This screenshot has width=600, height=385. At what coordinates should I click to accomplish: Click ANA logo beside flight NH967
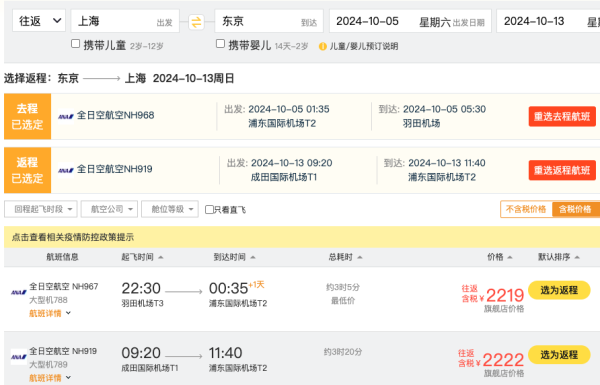point(19,292)
